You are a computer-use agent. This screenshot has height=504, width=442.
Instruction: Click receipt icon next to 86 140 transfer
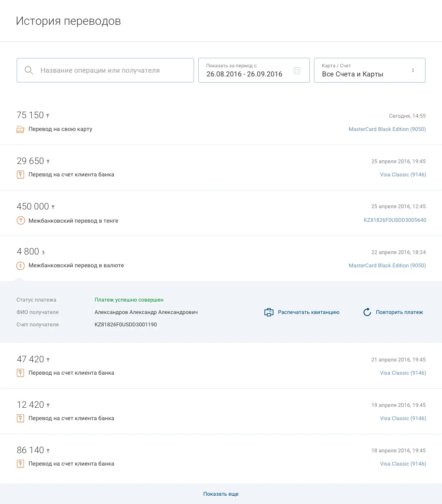[20, 464]
